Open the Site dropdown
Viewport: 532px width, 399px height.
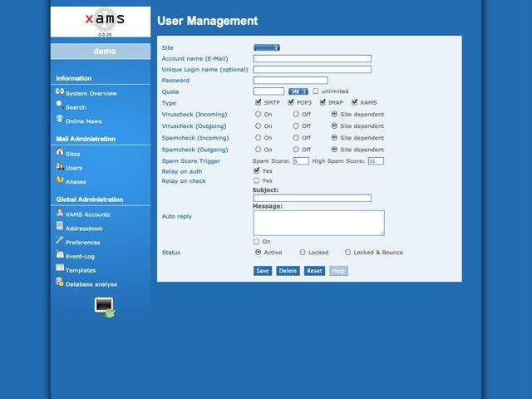tap(267, 47)
